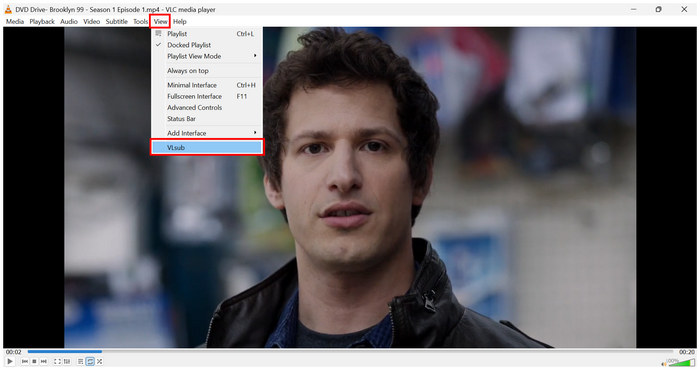Minimize the VLC window
The width and height of the screenshot is (700, 370).
coord(633,9)
